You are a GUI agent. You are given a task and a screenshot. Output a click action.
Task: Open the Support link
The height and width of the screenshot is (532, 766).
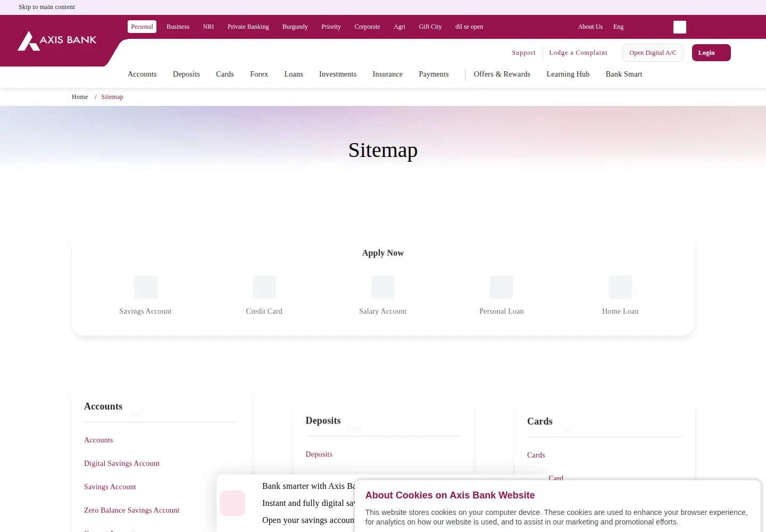[523, 53]
